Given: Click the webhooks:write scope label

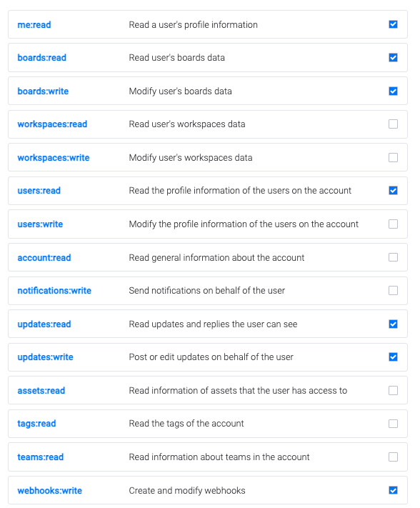Looking at the screenshot, I should (x=49, y=491).
